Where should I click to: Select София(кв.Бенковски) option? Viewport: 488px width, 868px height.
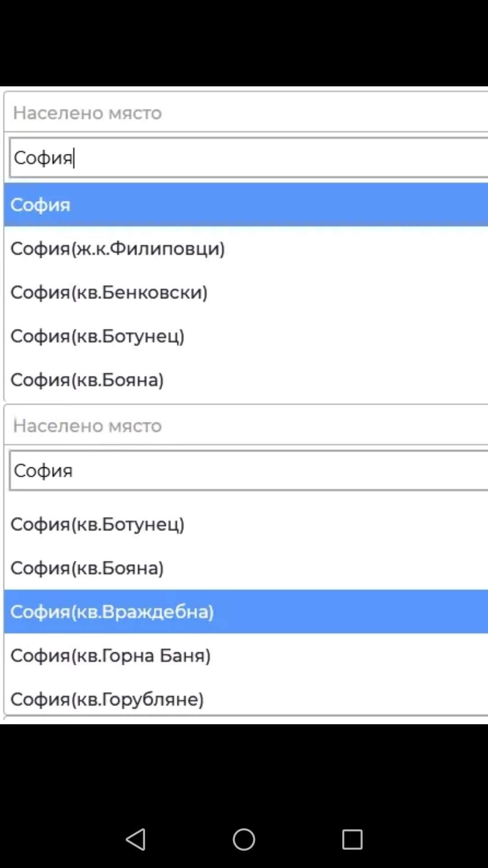tap(109, 292)
